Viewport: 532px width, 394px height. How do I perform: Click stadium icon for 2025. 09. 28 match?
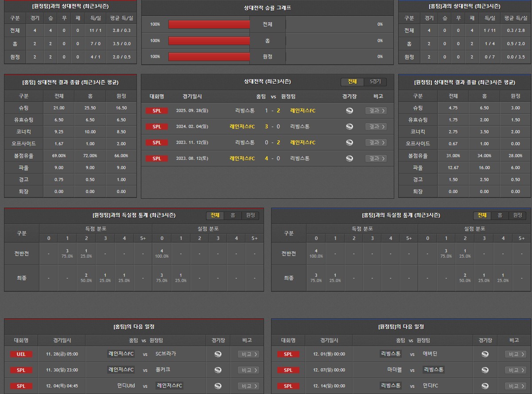349,111
